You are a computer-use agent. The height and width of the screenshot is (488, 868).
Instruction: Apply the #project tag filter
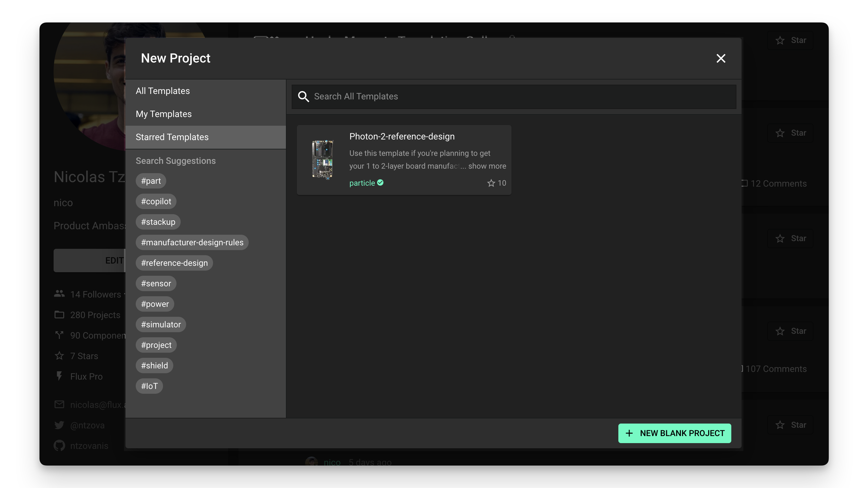[156, 345]
